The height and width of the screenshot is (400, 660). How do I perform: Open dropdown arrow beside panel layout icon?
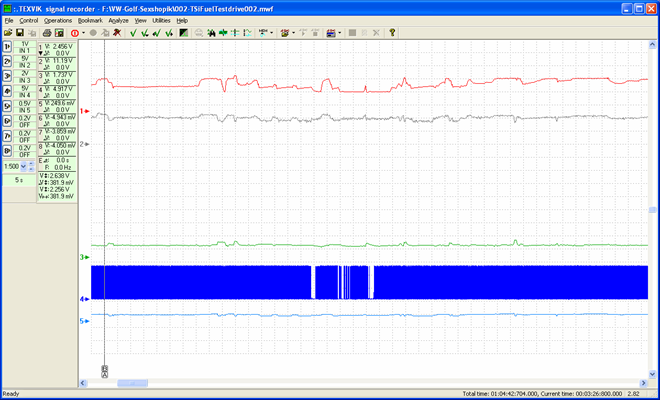339,33
